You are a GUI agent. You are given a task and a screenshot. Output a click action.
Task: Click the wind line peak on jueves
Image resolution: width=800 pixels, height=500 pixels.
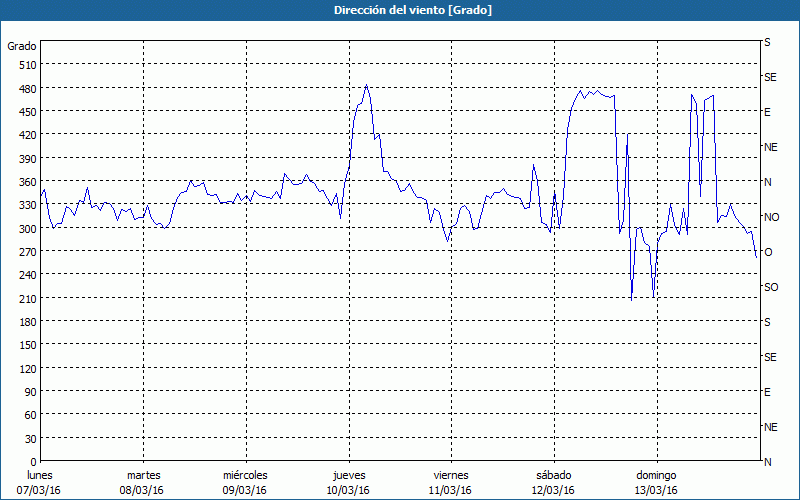367,86
